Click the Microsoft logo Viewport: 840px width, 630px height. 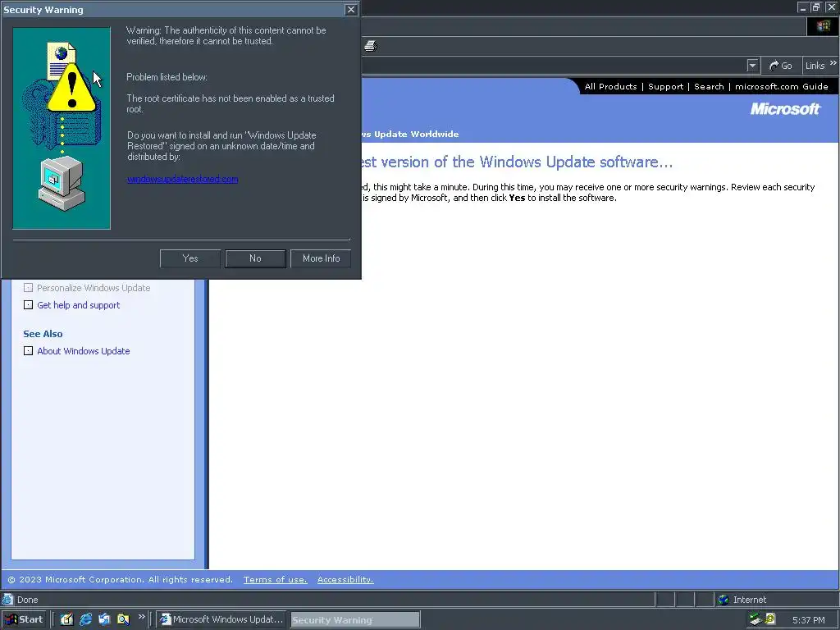[785, 109]
